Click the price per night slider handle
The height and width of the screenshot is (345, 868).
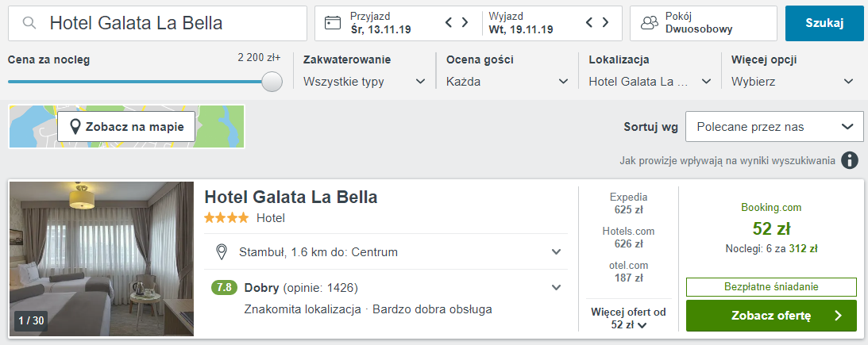pos(272,82)
